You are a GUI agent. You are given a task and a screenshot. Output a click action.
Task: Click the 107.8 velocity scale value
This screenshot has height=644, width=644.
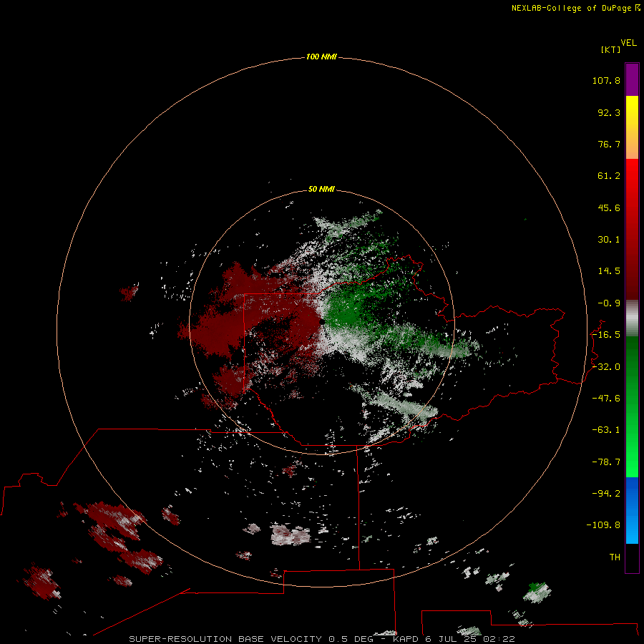[606, 80]
